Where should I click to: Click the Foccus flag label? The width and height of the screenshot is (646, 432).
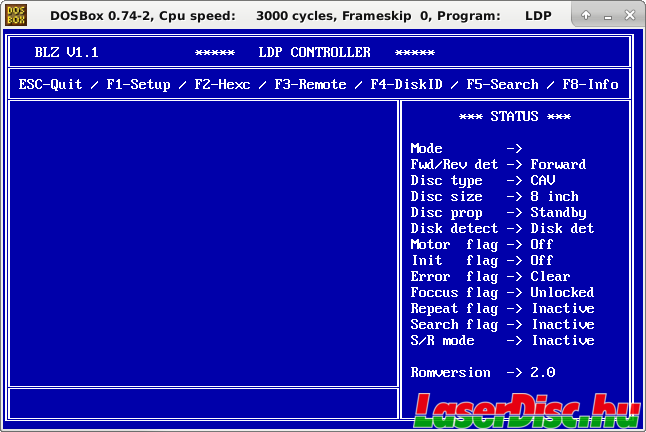454,293
